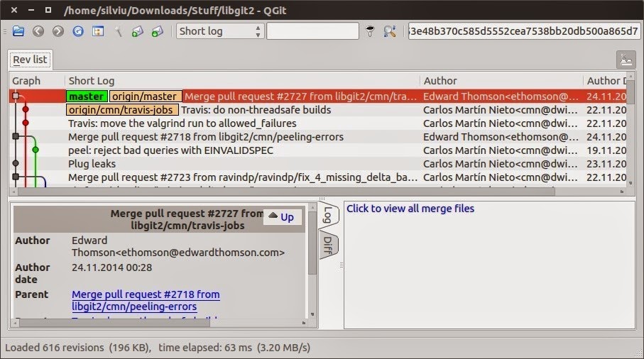
Task: Switch to the vertical Diff tab
Action: (328, 245)
